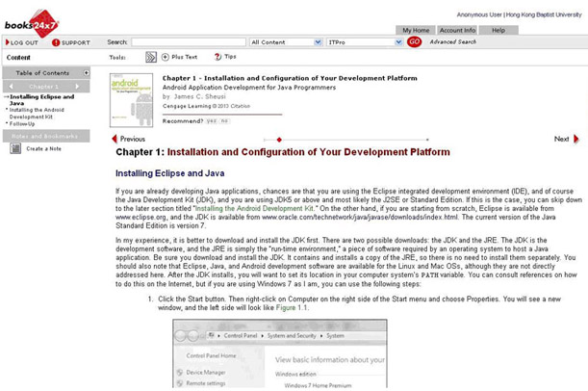Click the Plus Text label

pyautogui.click(x=184, y=57)
